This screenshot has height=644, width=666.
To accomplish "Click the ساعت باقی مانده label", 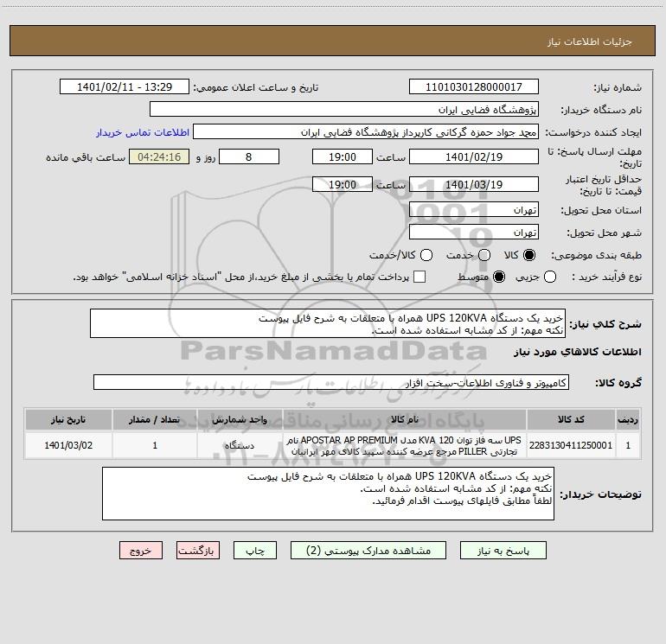I will (86, 157).
